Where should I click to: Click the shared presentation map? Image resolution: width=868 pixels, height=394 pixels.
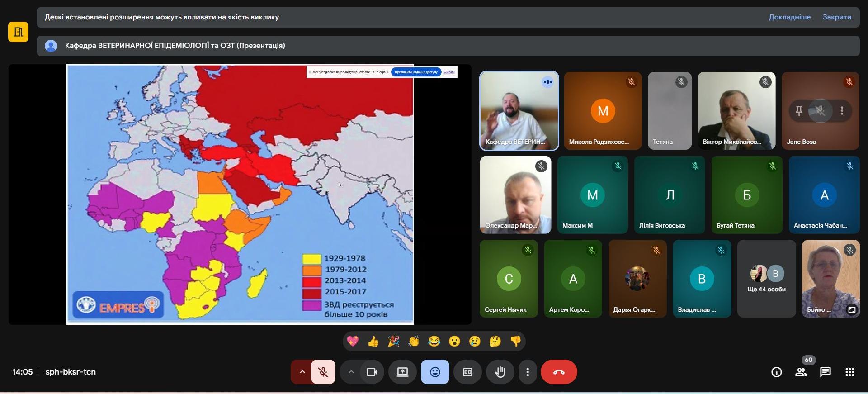tap(240, 194)
